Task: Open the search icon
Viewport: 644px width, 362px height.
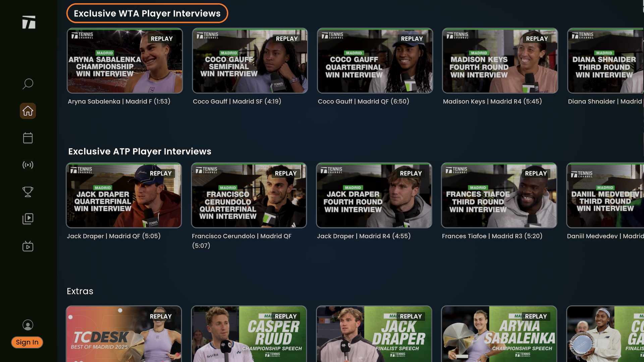Action: pos(28,84)
